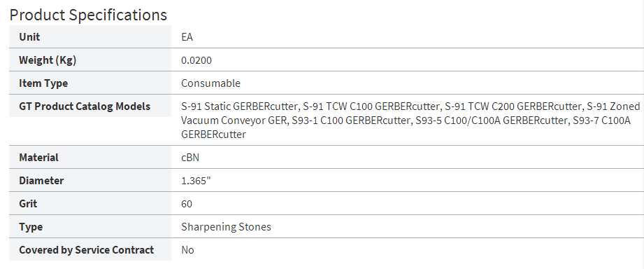Click the 1.365" diameter value
644x269 pixels.
tap(196, 181)
